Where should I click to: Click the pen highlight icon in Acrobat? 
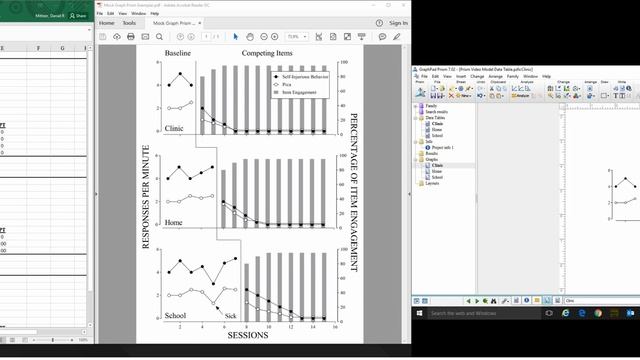396,37
